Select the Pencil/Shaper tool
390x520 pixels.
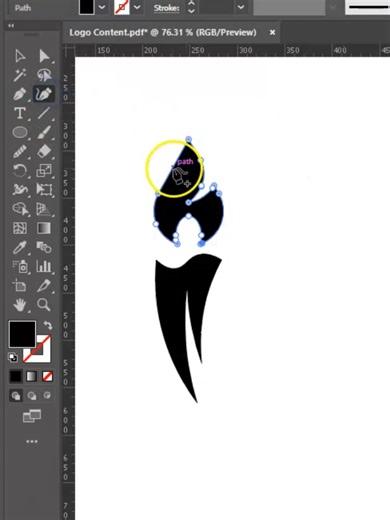point(20,152)
